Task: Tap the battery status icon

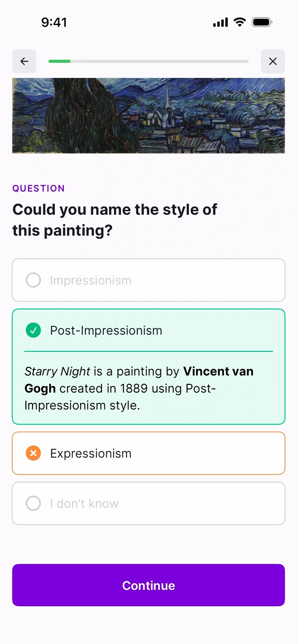Action: 262,22
